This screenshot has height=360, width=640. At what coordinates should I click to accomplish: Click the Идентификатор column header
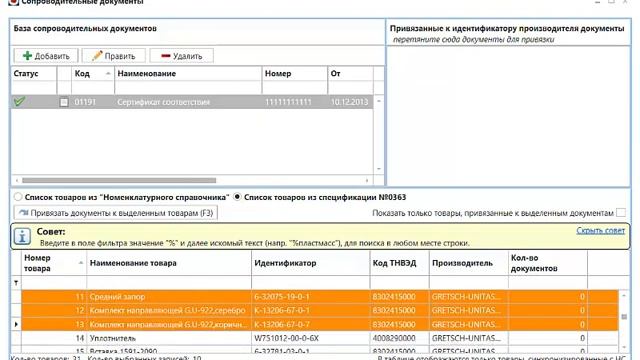click(x=311, y=263)
